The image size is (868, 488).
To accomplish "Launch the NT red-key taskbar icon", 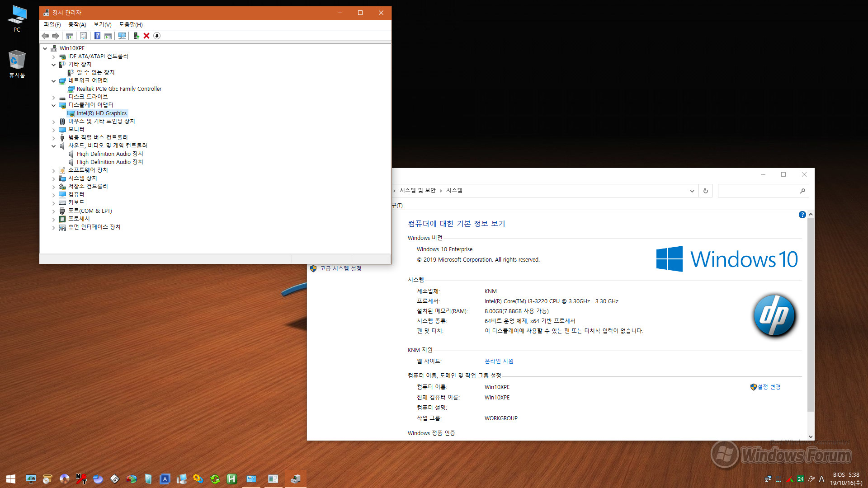I will click(x=81, y=479).
